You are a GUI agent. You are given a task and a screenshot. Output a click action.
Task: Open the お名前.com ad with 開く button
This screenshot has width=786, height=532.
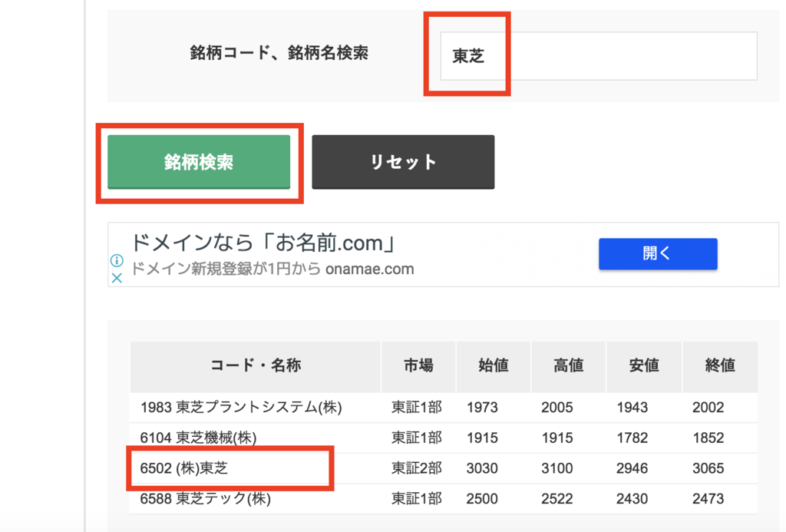point(658,253)
